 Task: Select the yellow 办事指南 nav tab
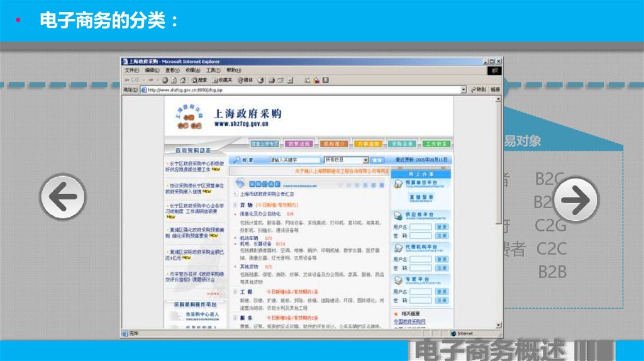[368, 144]
